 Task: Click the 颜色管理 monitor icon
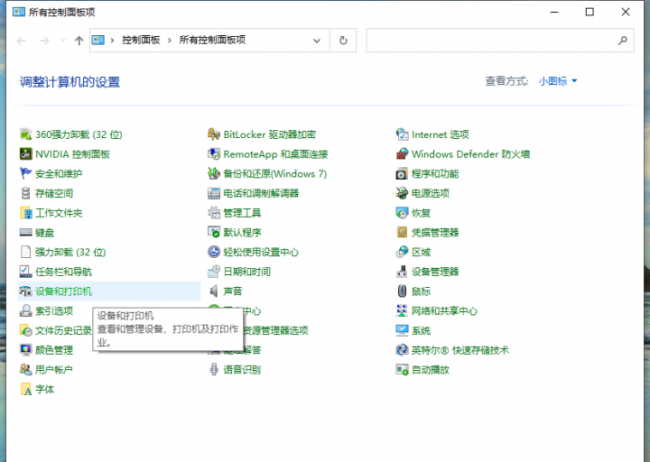coord(26,350)
